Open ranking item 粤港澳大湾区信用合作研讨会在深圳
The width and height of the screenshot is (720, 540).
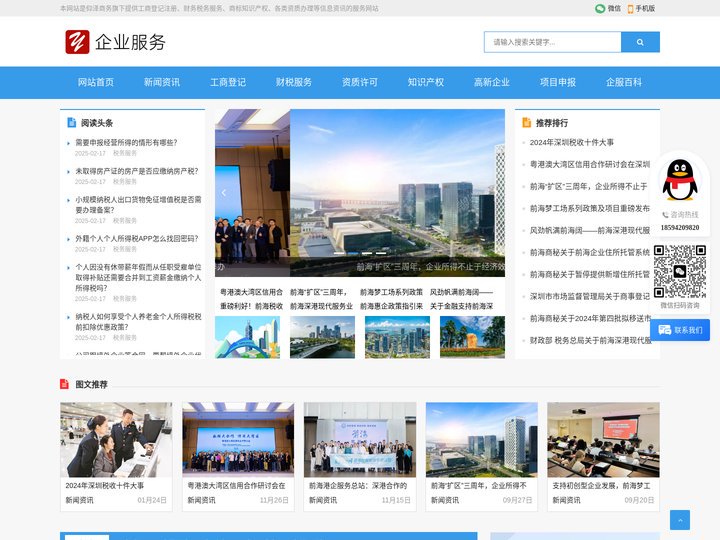pos(590,164)
